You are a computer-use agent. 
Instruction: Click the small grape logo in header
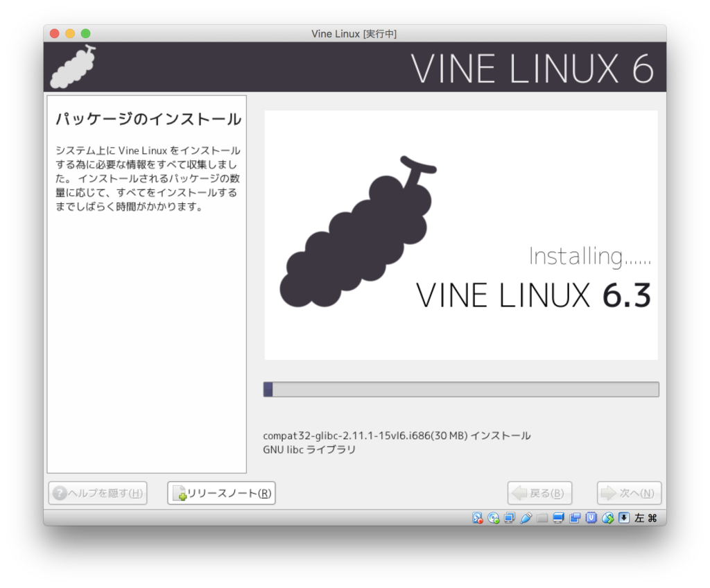tap(73, 67)
